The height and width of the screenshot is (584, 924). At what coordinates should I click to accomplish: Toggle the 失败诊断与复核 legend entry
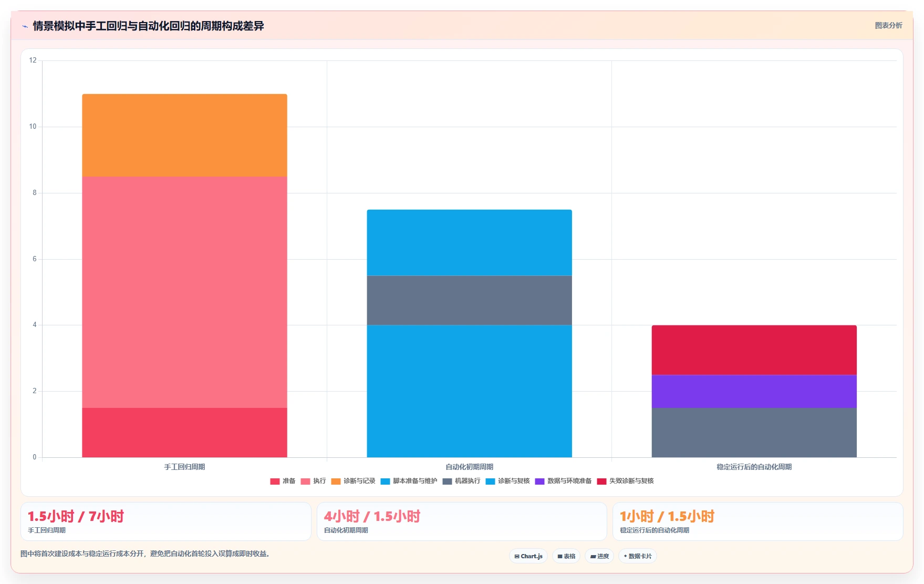click(x=625, y=481)
